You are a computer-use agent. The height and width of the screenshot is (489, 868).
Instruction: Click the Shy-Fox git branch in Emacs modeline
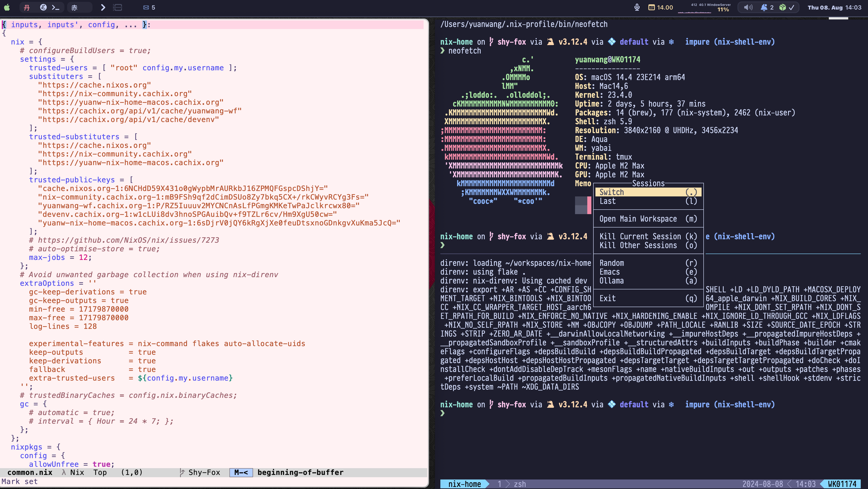click(204, 472)
